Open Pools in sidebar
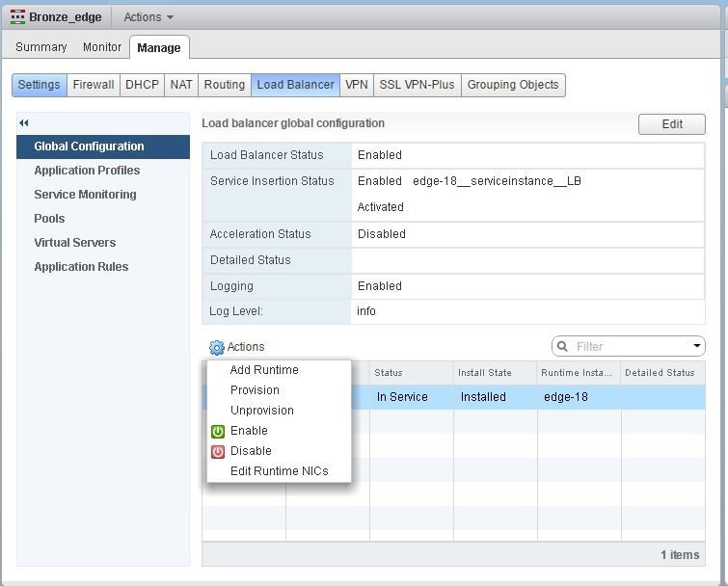Image resolution: width=728 pixels, height=586 pixels. (49, 219)
